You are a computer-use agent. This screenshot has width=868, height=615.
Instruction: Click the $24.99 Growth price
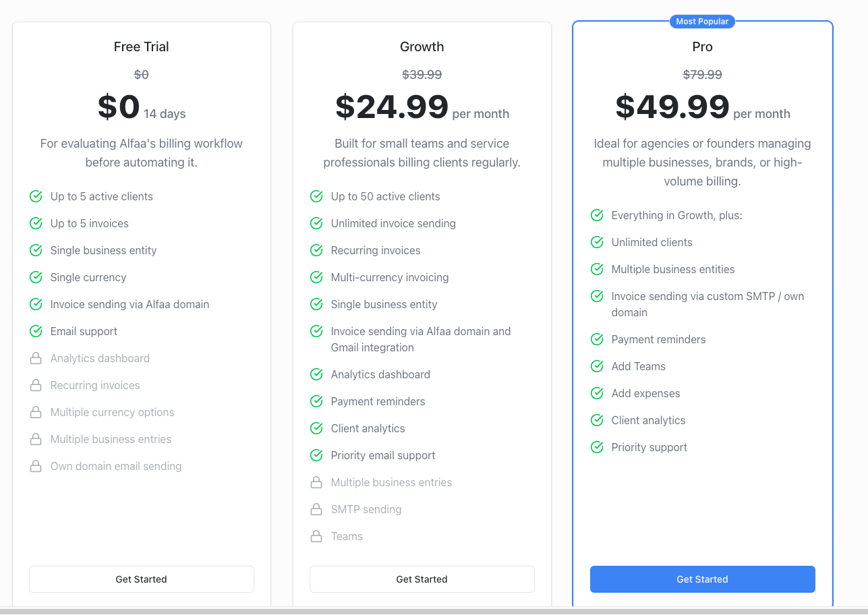392,107
